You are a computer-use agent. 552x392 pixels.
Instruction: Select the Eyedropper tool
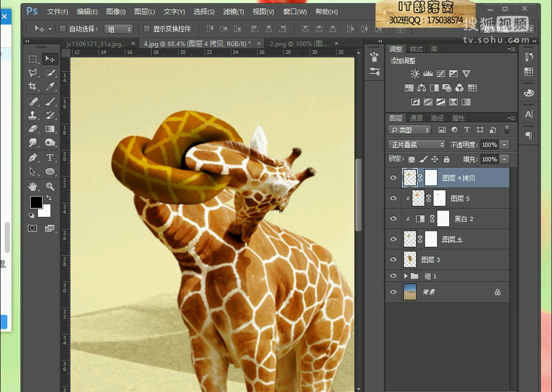coord(50,87)
